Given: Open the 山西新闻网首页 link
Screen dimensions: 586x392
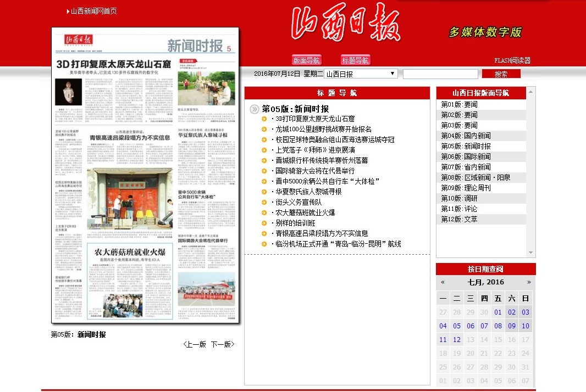Looking at the screenshot, I should click(x=94, y=11).
